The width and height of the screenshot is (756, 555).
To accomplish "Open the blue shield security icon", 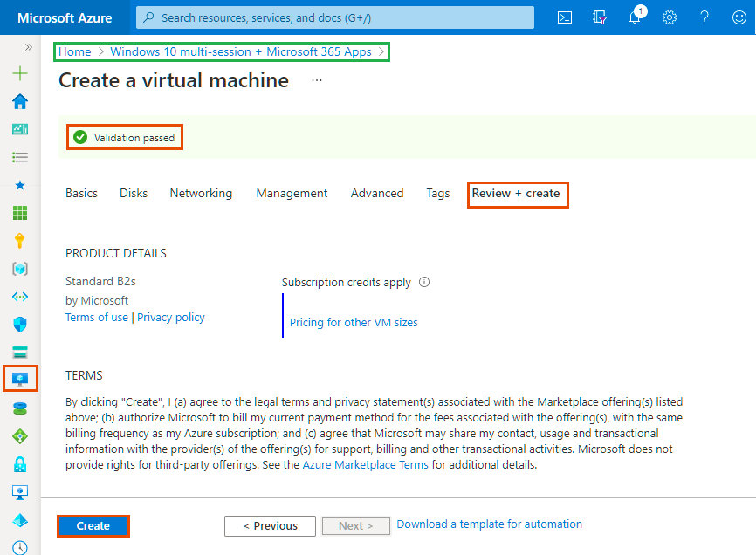I will pos(20,325).
